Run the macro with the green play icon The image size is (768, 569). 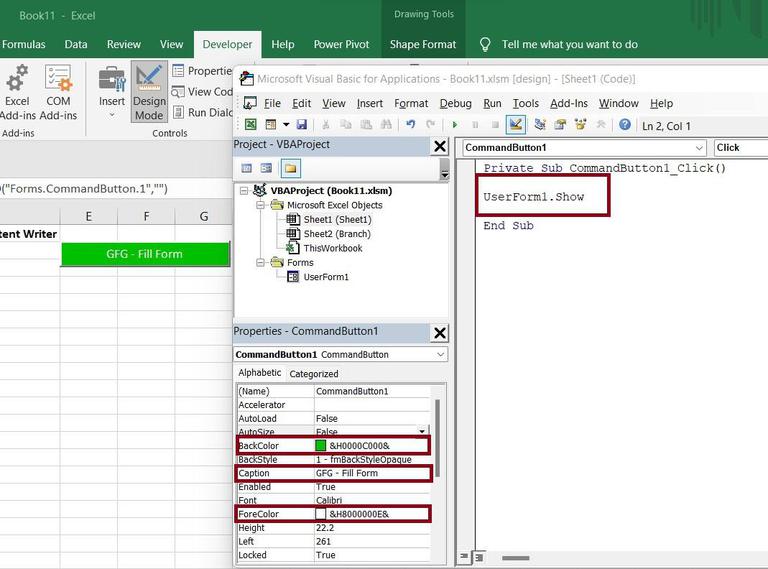pyautogui.click(x=455, y=125)
